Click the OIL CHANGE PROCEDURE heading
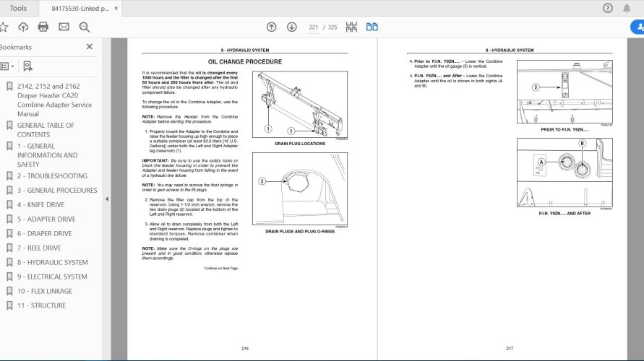Viewport: 644px width, 361px height. coord(245,61)
